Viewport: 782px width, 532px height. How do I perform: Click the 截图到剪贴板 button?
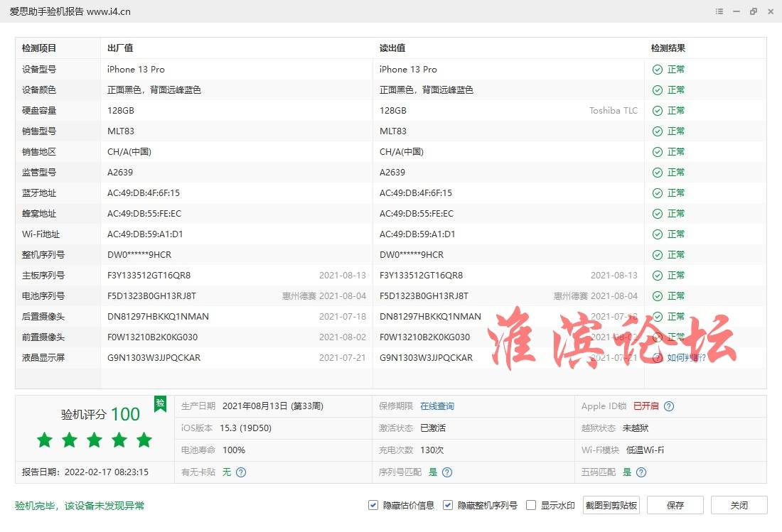pos(611,505)
